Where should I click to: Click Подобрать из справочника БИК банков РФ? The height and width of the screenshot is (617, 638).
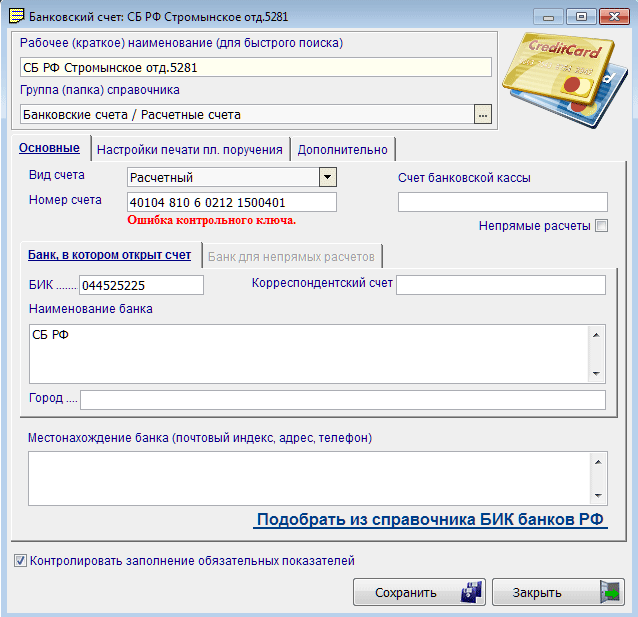430,520
